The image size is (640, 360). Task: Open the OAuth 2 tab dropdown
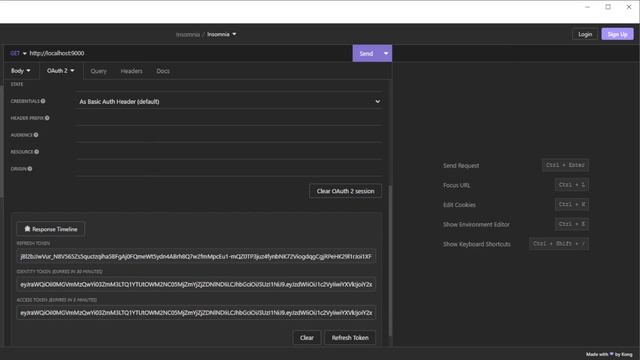tap(60, 71)
